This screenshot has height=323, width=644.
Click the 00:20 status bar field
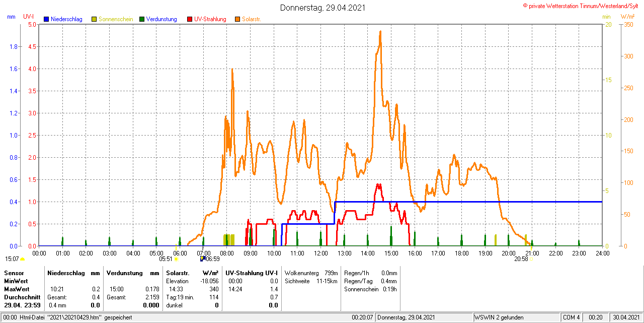tap(596, 317)
